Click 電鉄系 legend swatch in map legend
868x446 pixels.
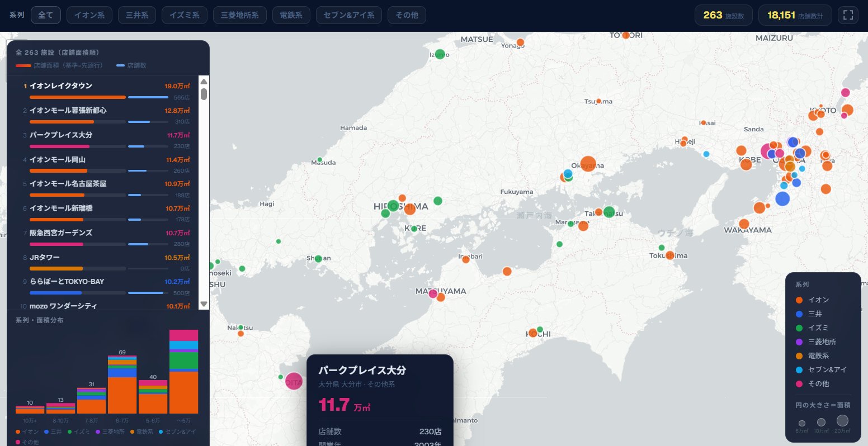click(799, 355)
